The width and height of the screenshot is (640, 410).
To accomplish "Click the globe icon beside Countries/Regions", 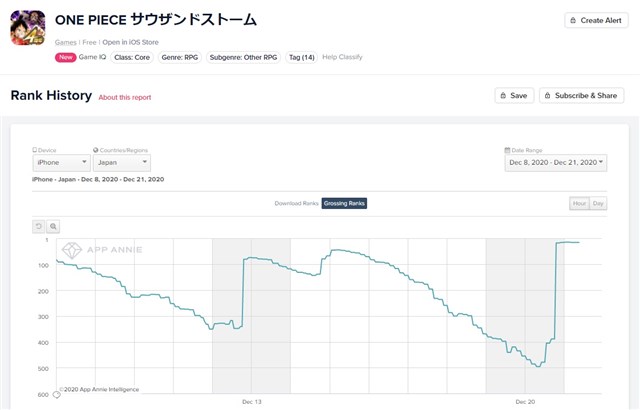I will [95, 150].
